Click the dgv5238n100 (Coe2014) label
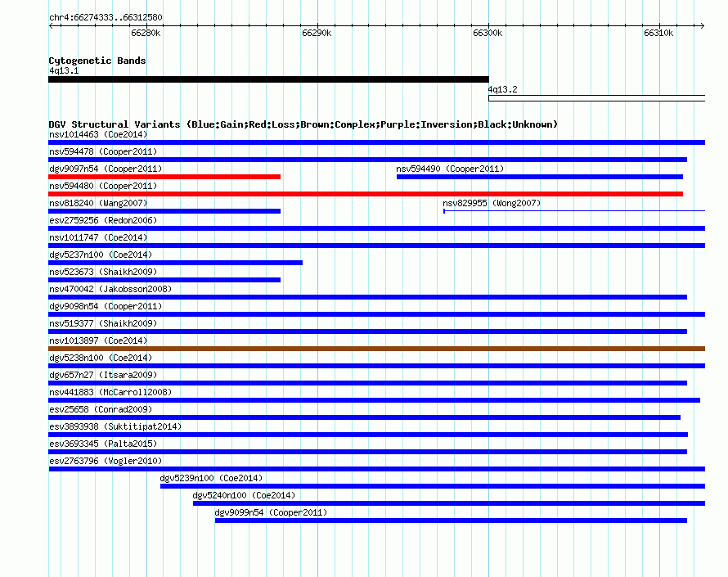 pyautogui.click(x=101, y=358)
